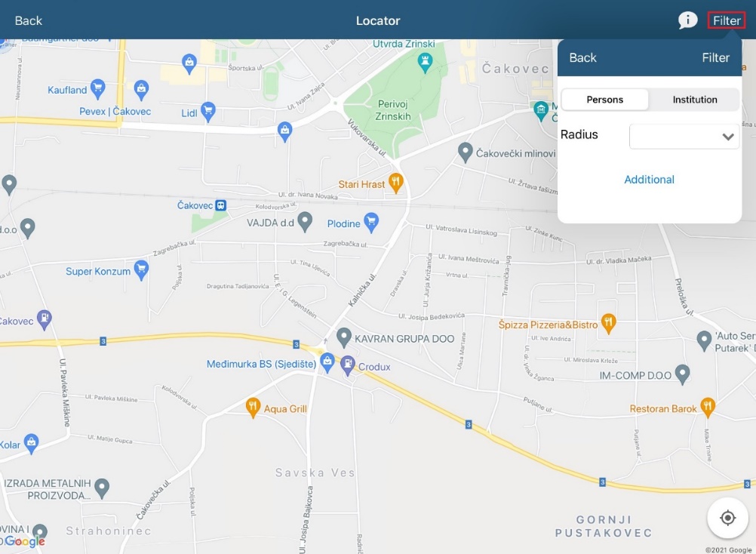
Task: Click the Čakovec train station marker
Action: 220,205
